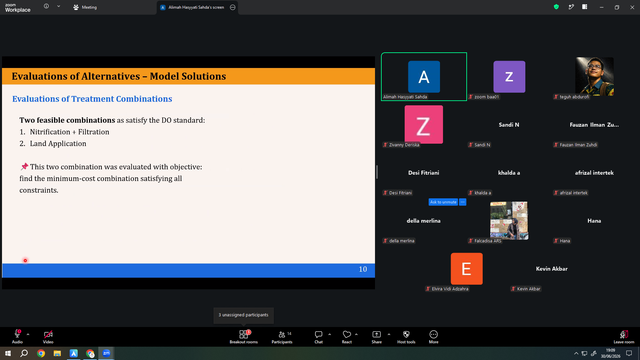Click the options icon on shared screen tab
Screen dimensions: 640x360
click(x=233, y=7)
